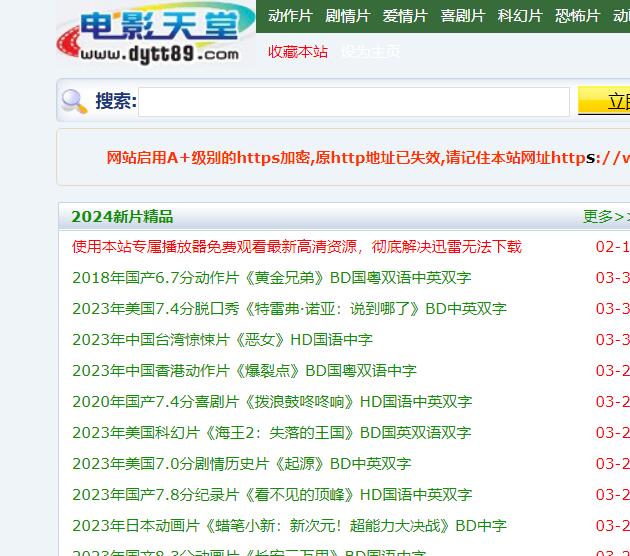
Task: Click the 电影天堂 site logo
Action: tap(156, 34)
